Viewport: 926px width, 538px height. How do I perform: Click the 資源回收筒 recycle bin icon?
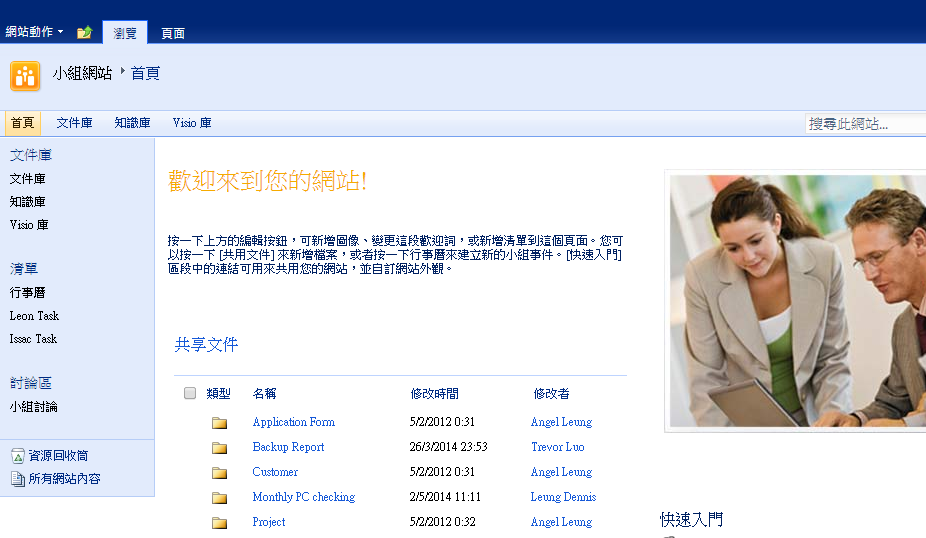[17, 456]
